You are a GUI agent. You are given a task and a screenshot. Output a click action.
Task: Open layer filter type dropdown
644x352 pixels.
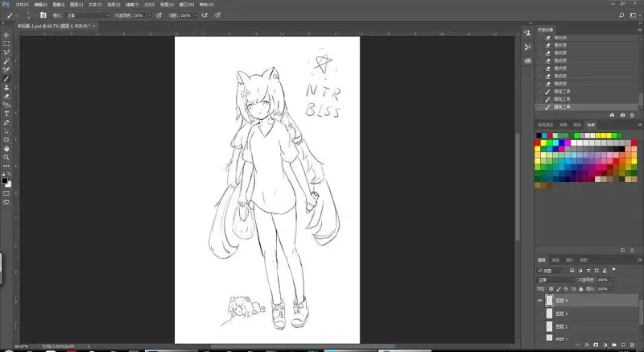click(551, 271)
